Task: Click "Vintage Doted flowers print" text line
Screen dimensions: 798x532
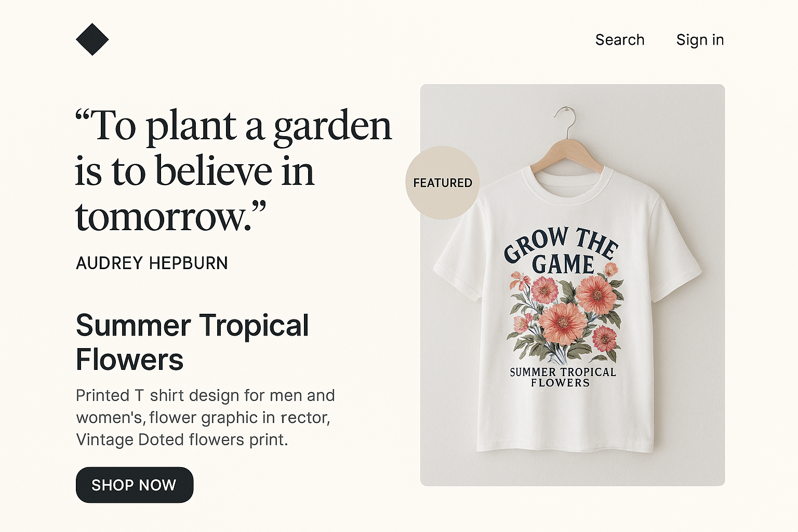Action: click(x=182, y=440)
